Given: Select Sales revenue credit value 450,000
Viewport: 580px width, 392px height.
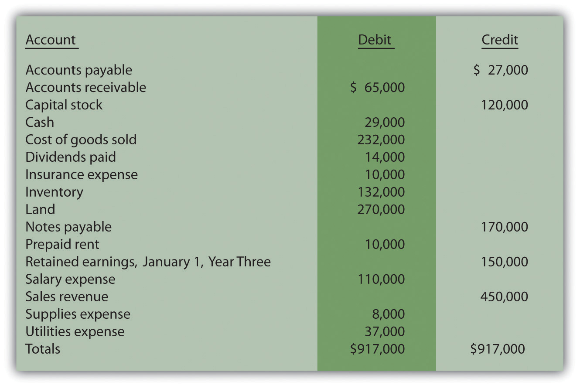Looking at the screenshot, I should coord(504,297).
